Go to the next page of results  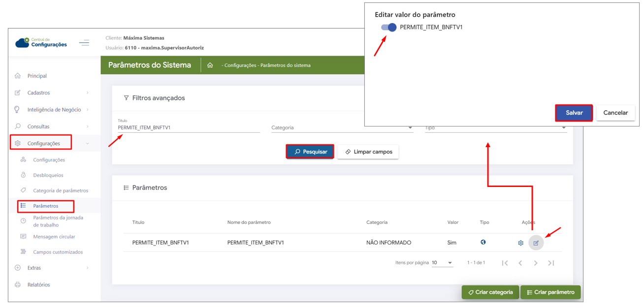pos(536,263)
